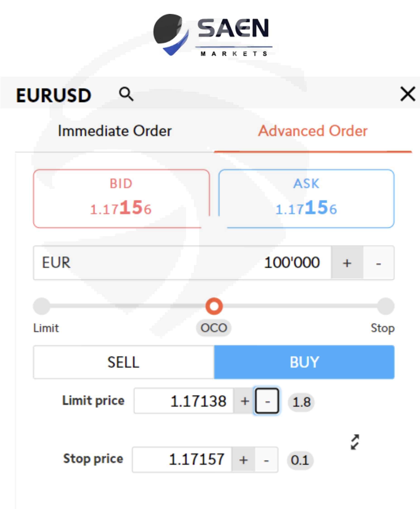Decrease the Limit price with minus
The image size is (420, 509).
pyautogui.click(x=267, y=401)
